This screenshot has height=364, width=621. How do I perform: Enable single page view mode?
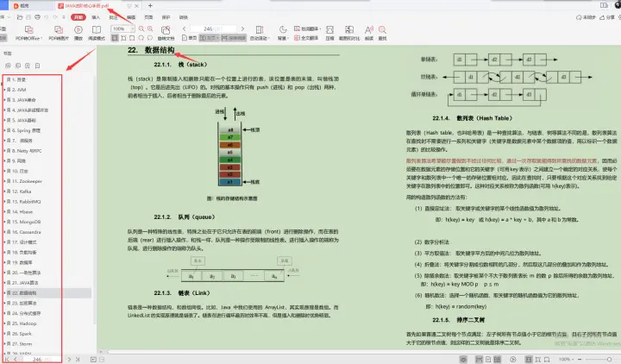[189, 38]
